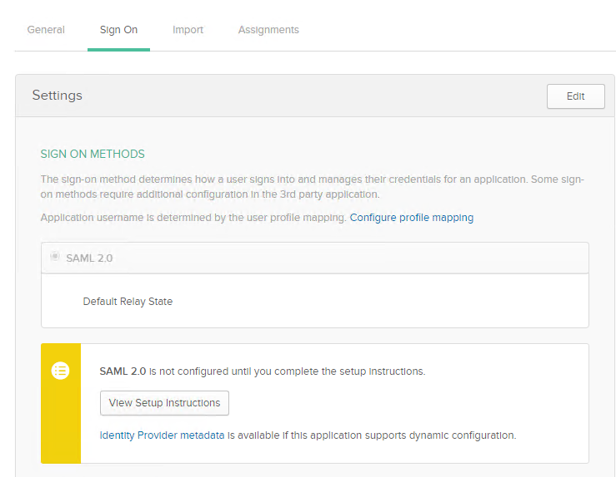
Task: Click the dynamic configuration availability text
Action: (372, 435)
